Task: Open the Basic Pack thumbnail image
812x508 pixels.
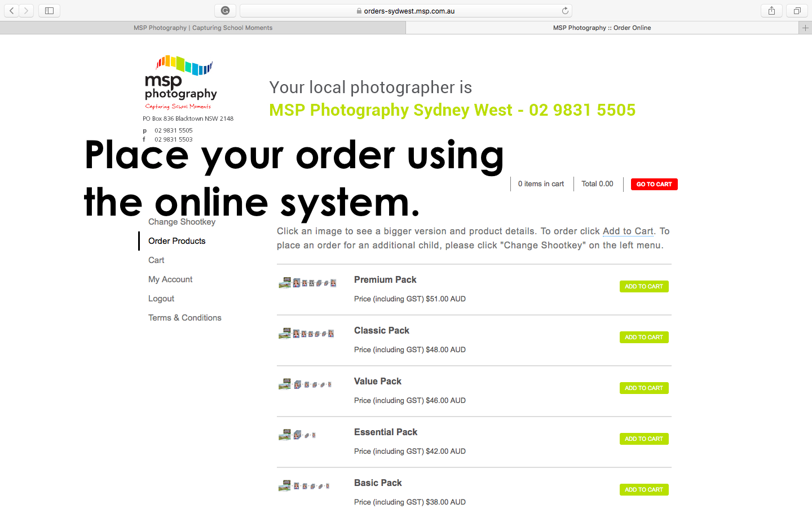Action: coord(304,485)
